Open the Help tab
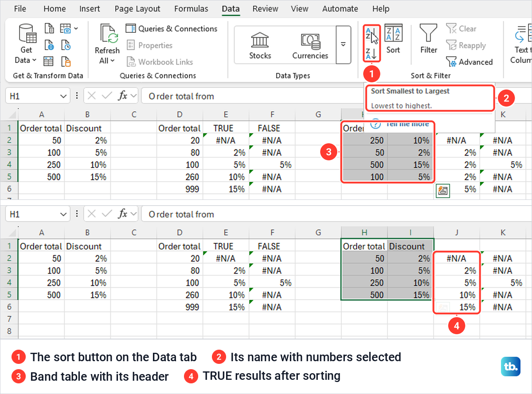The height and width of the screenshot is (394, 532). tap(381, 9)
